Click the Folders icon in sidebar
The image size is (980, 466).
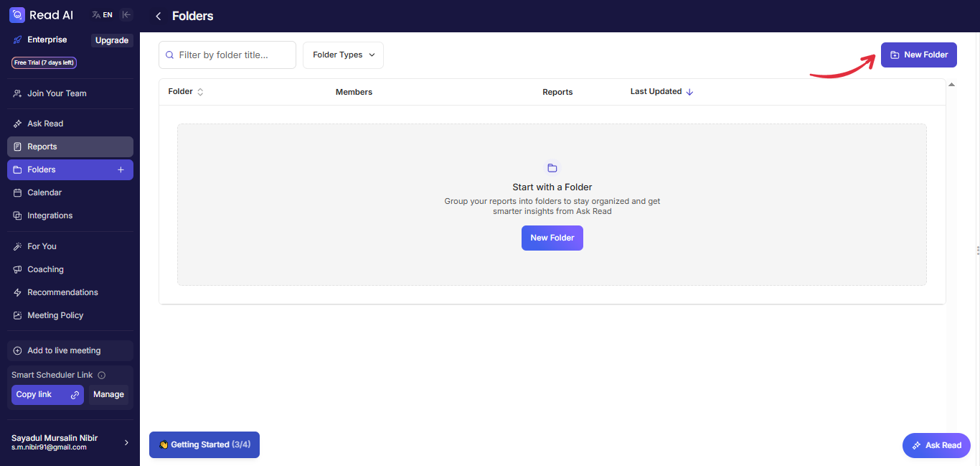(17, 169)
